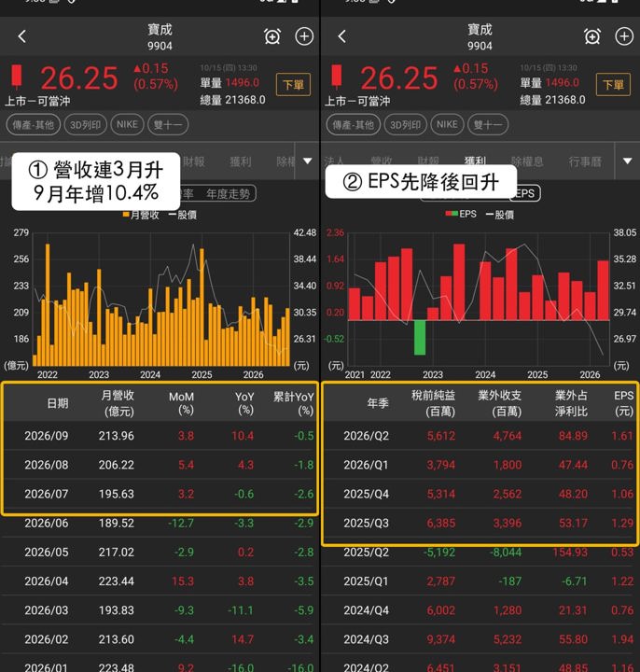
Task: Tap the 稅前純益 (百萬) column header
Action: tap(433, 403)
